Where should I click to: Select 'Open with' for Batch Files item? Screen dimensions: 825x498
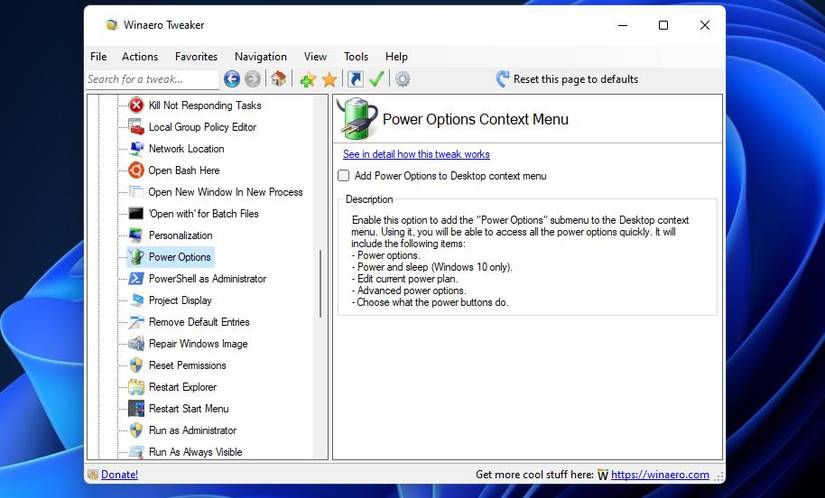(204, 214)
